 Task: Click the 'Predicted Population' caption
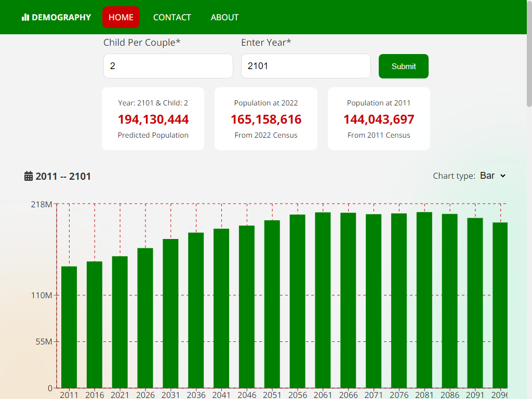[x=153, y=135]
